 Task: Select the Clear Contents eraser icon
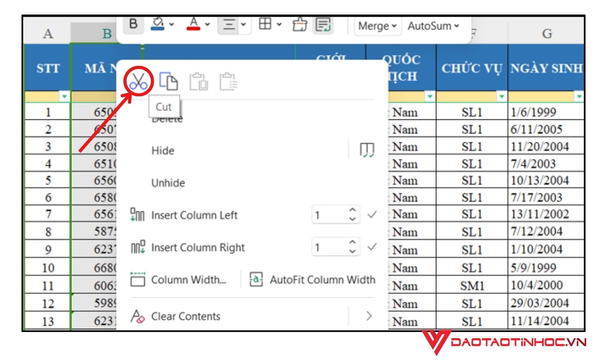[x=138, y=317]
